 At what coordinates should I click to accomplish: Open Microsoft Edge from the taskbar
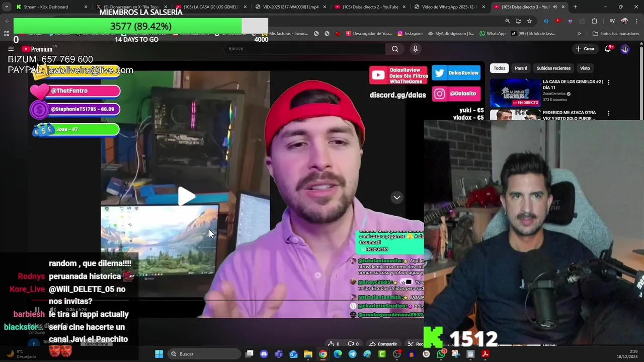pyautogui.click(x=338, y=354)
